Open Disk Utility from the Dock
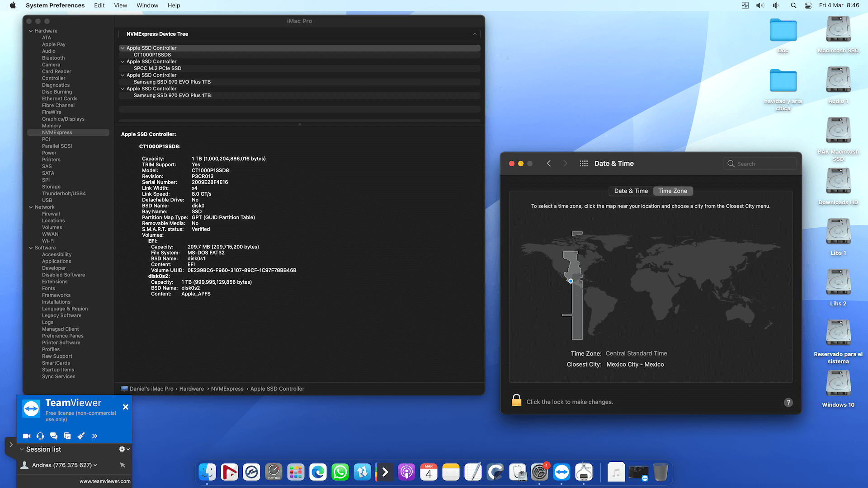Image resolution: width=868 pixels, height=488 pixels. coord(518,472)
